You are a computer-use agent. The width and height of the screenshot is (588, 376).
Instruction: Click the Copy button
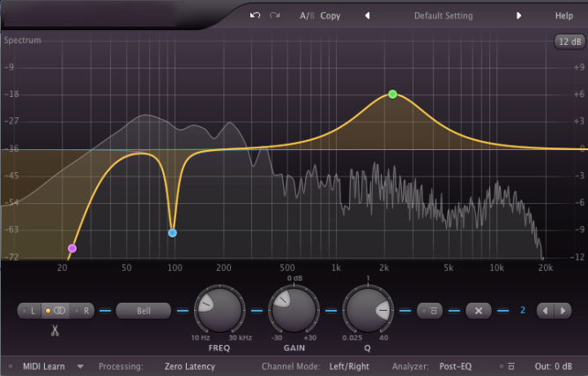(x=331, y=16)
